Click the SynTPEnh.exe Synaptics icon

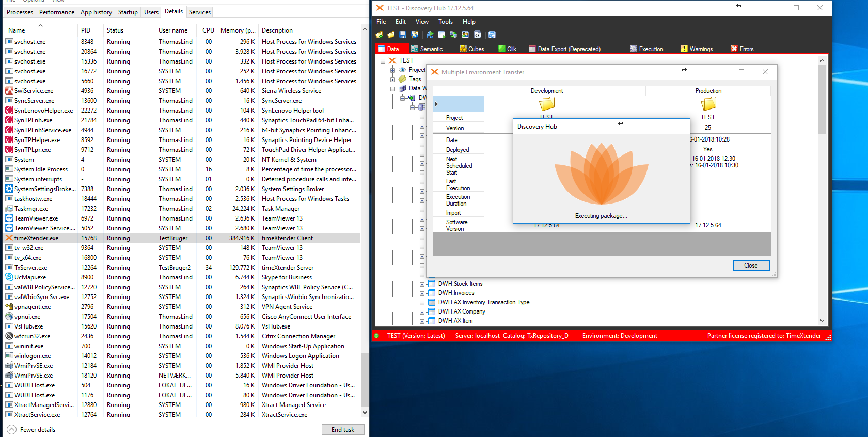pos(9,120)
